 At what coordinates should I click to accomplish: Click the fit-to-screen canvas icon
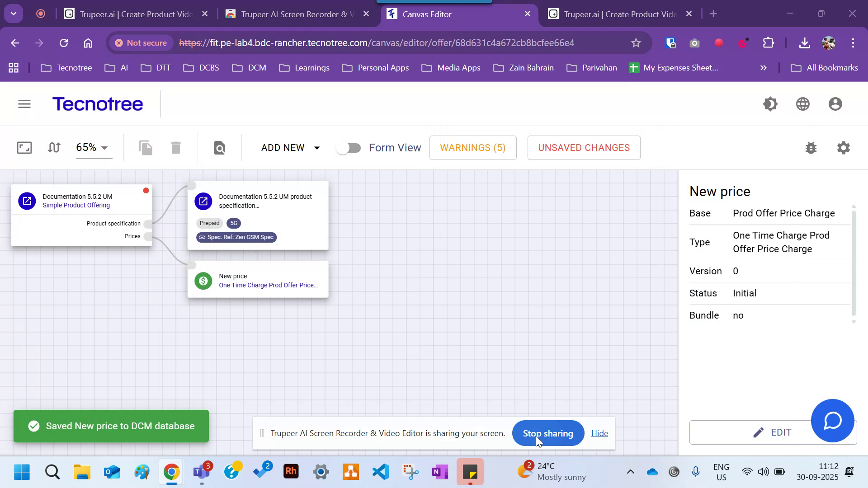[24, 147]
